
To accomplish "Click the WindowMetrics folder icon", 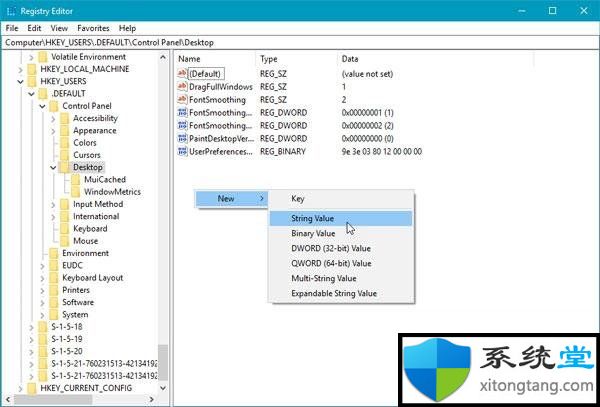I will point(76,192).
